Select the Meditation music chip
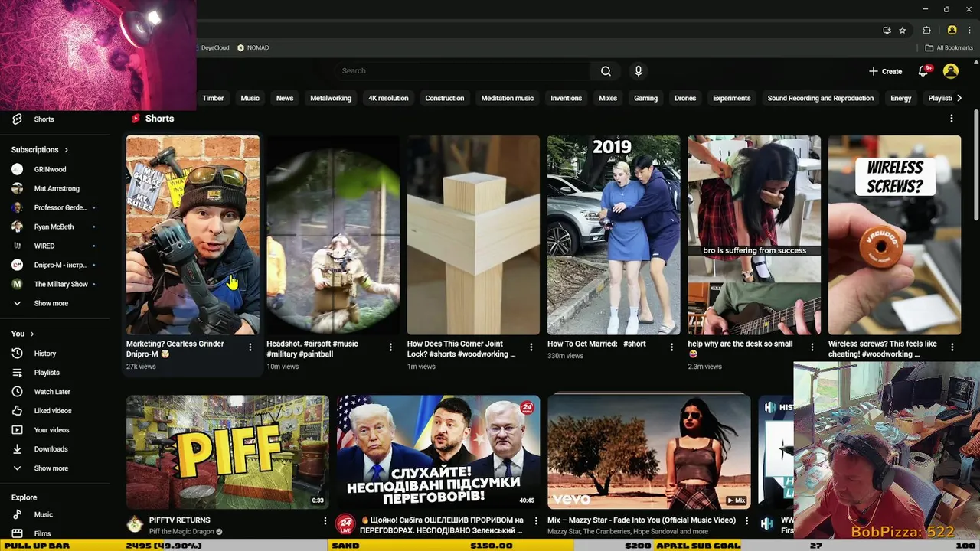 (x=508, y=98)
